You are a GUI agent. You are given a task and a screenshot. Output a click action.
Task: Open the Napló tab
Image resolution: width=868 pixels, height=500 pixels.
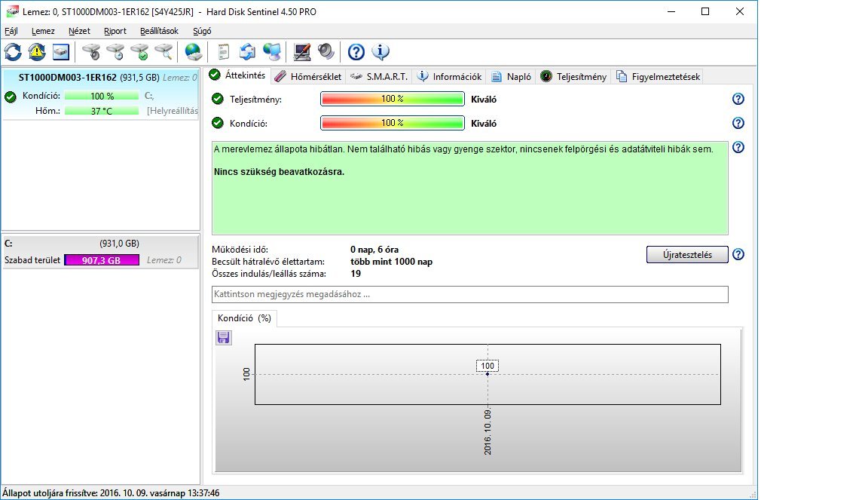point(511,76)
